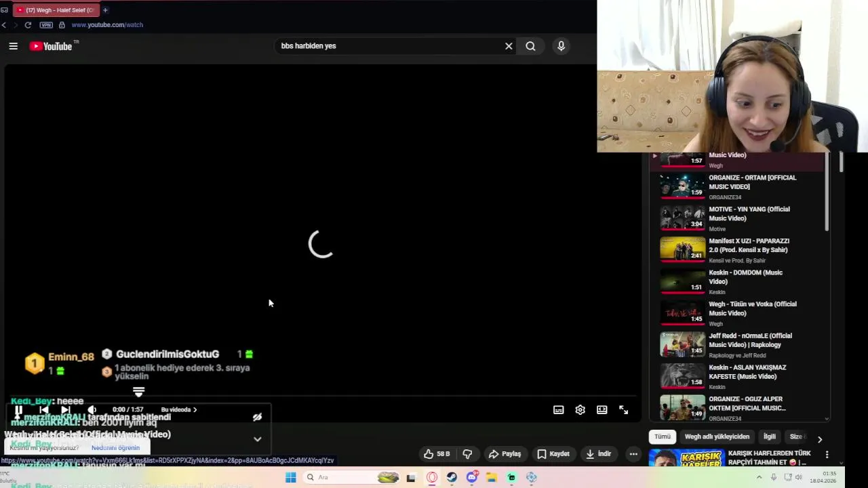Select the "Size" filter chip
Screen dimensions: 868x488
[x=797, y=437]
